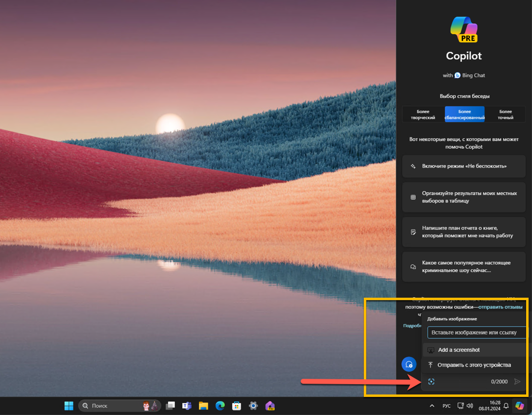Open the clock and date 16:28 flyout
This screenshot has height=415, width=532.
(x=489, y=406)
